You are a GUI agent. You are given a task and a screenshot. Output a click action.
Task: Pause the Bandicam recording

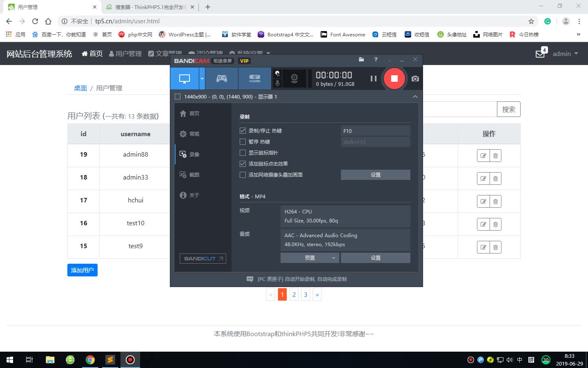(373, 79)
